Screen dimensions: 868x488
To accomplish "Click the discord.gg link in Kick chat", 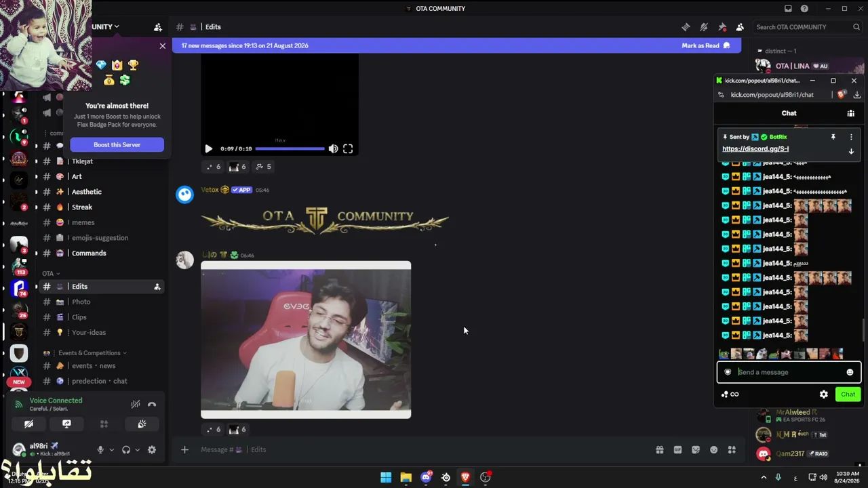I will coord(755,149).
